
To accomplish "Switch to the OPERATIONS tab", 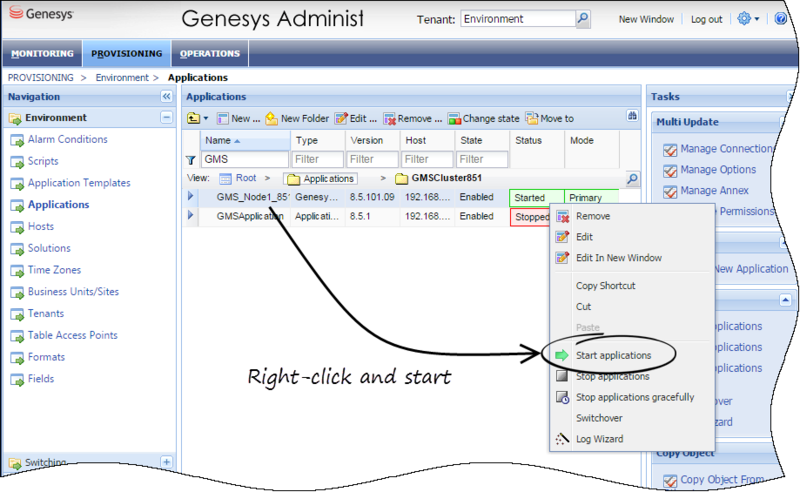I will pos(210,54).
